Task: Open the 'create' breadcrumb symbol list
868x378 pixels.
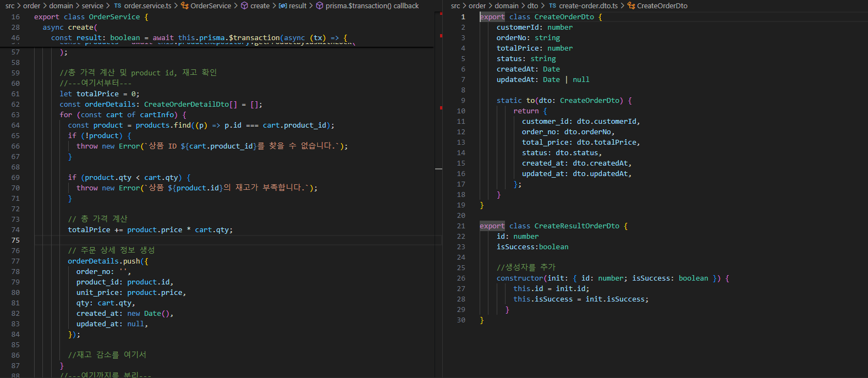Action: (260, 6)
